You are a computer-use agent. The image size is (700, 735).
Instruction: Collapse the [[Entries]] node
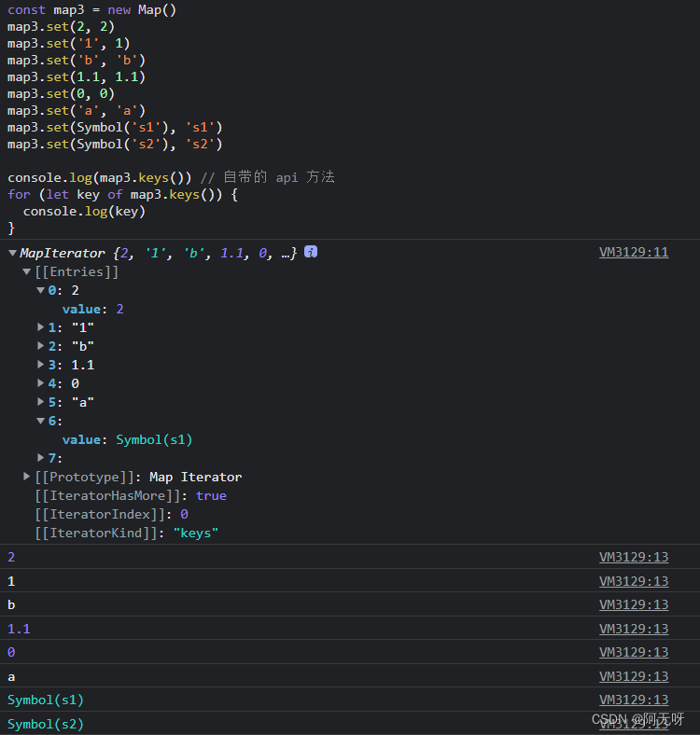click(x=27, y=271)
